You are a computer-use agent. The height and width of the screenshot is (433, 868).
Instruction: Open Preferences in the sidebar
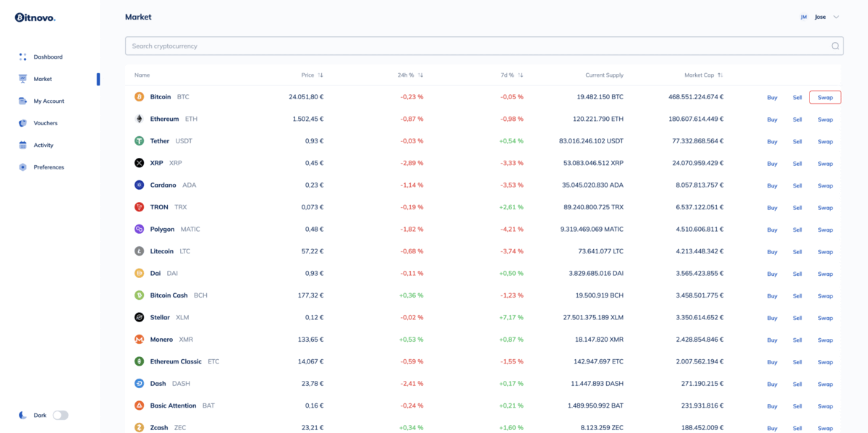pos(48,167)
